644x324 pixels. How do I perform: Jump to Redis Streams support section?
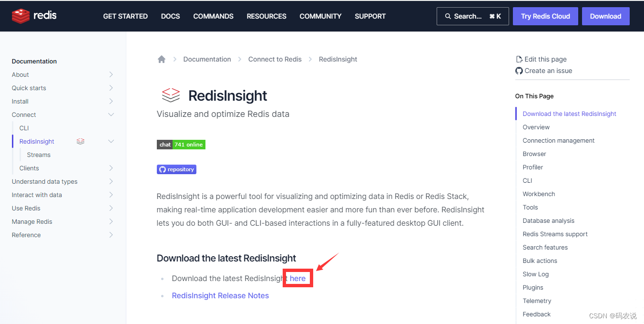coord(555,234)
